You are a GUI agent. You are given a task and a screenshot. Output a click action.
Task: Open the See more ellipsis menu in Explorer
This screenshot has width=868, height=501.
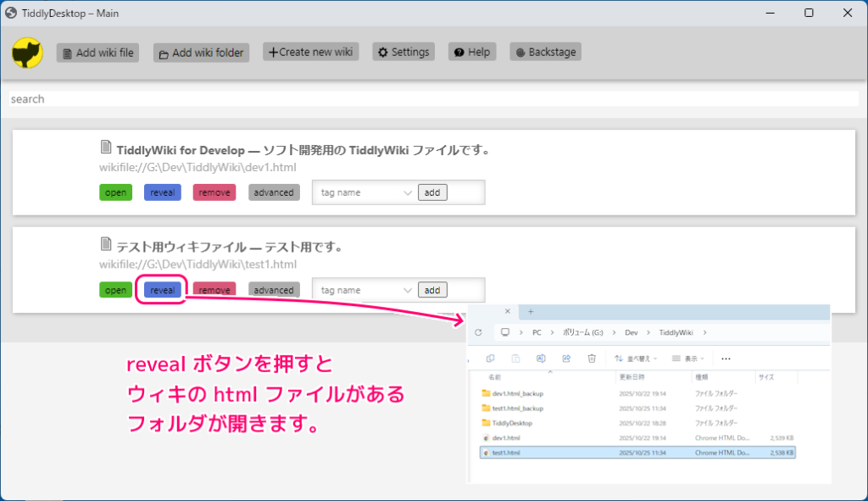click(x=725, y=359)
